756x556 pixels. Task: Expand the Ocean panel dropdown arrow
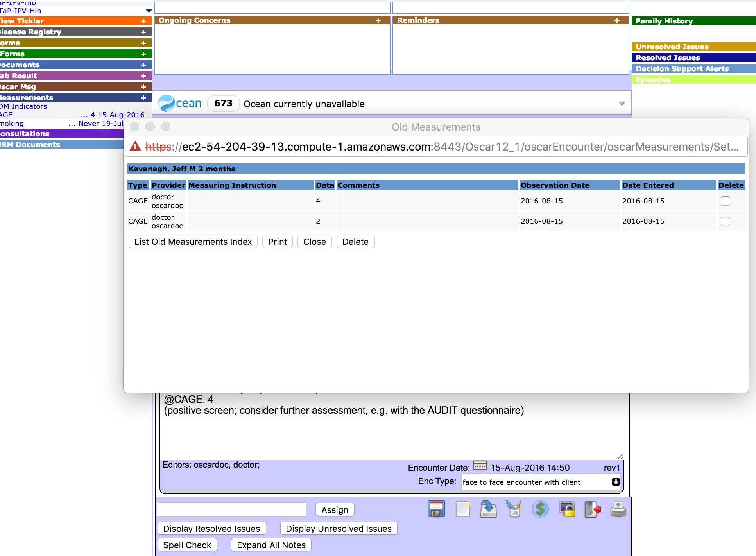(x=622, y=104)
